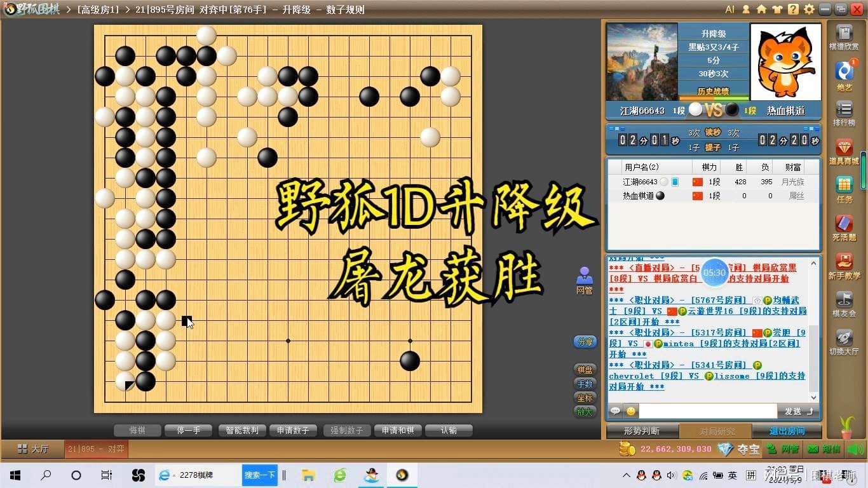Click the 认输 resign button
Image resolution: width=868 pixels, height=488 pixels.
pos(449,430)
